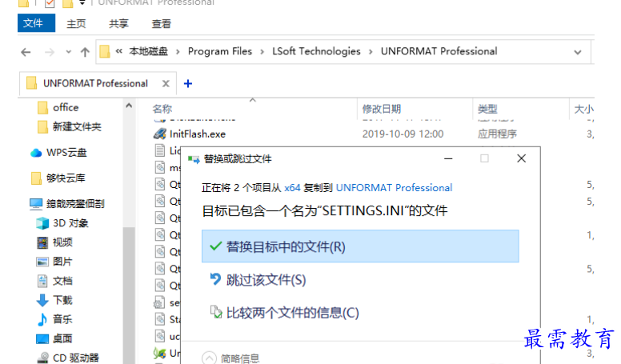
Task: Click the properties checkmark quick-access icon
Action: coord(50,3)
